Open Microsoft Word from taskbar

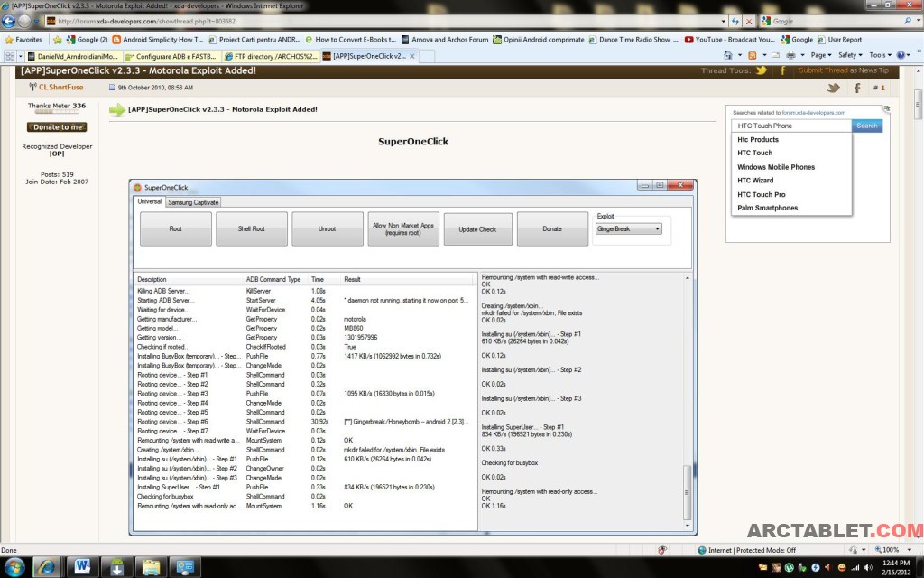(x=82, y=567)
